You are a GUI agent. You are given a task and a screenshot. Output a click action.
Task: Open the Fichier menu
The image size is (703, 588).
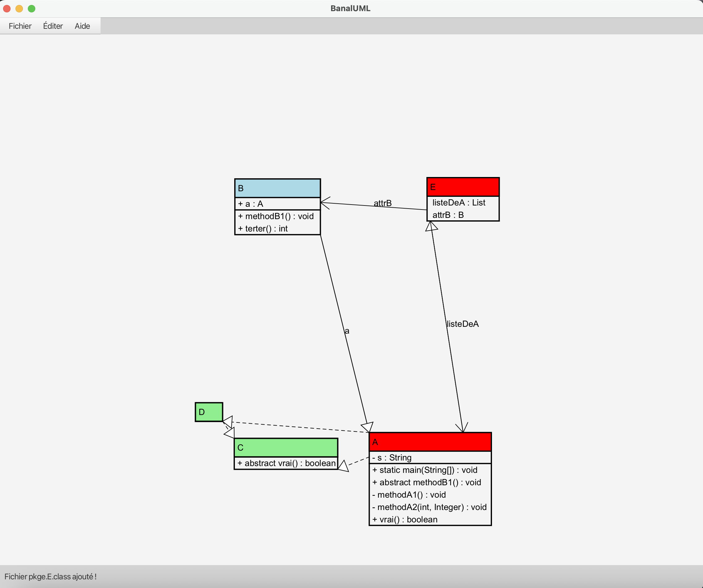(x=20, y=26)
